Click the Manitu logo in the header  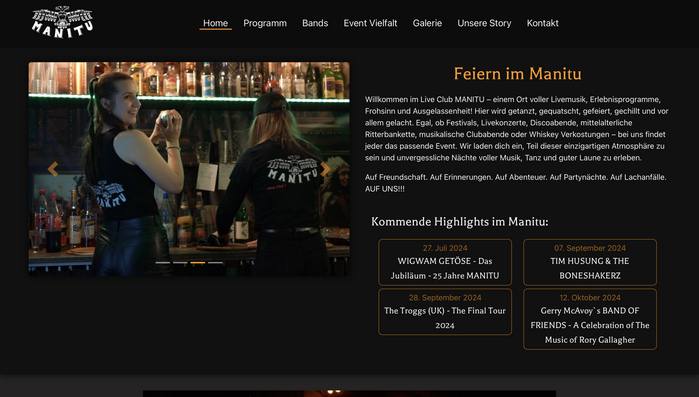(x=62, y=22)
